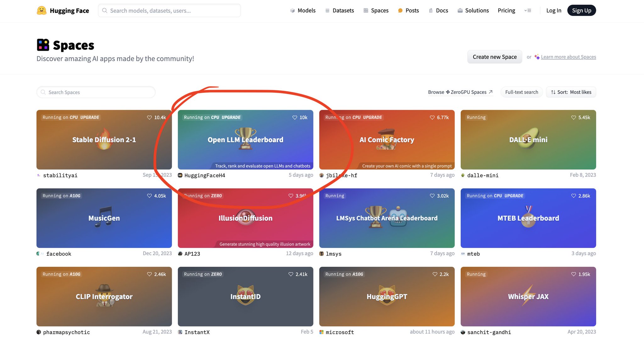
Task: Open the HuggingGPT space card
Action: (387, 296)
